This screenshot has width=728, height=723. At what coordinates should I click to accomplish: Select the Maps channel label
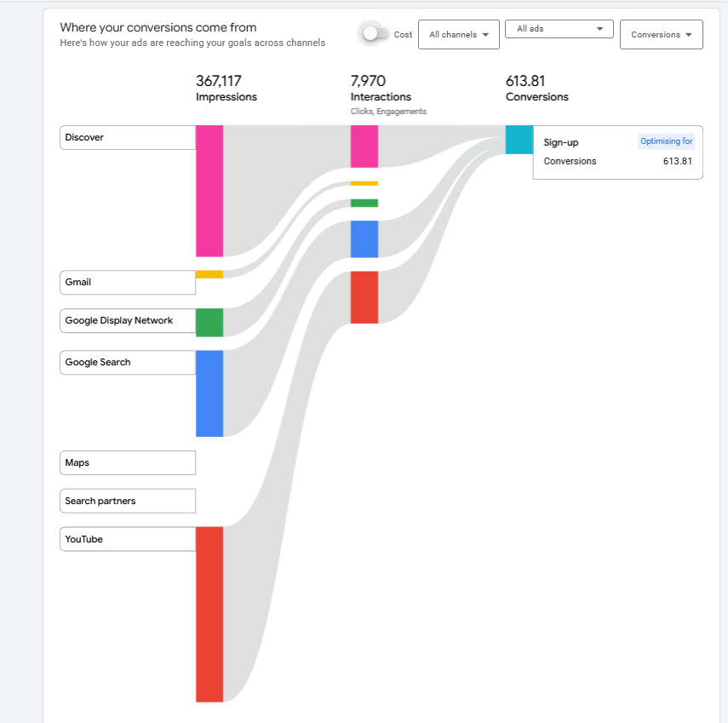tap(128, 462)
